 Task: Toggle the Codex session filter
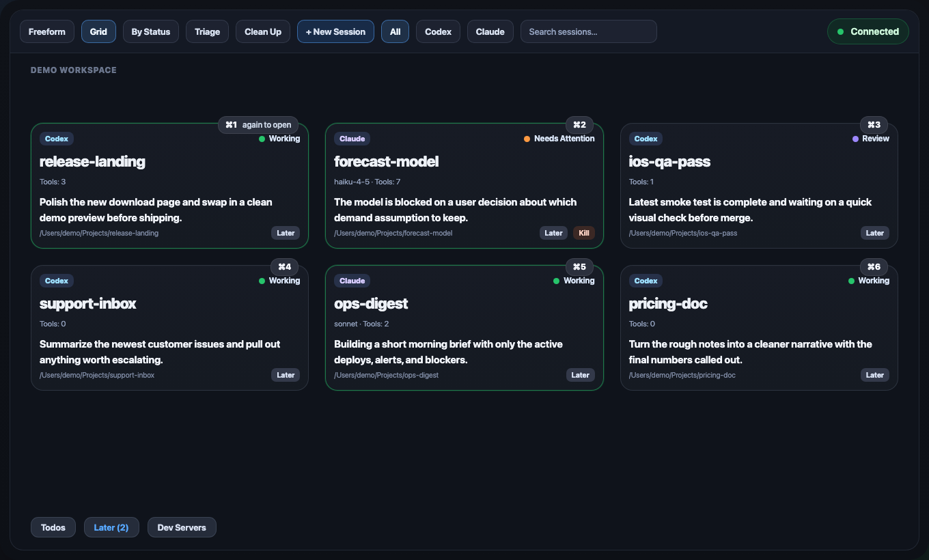pyautogui.click(x=438, y=31)
